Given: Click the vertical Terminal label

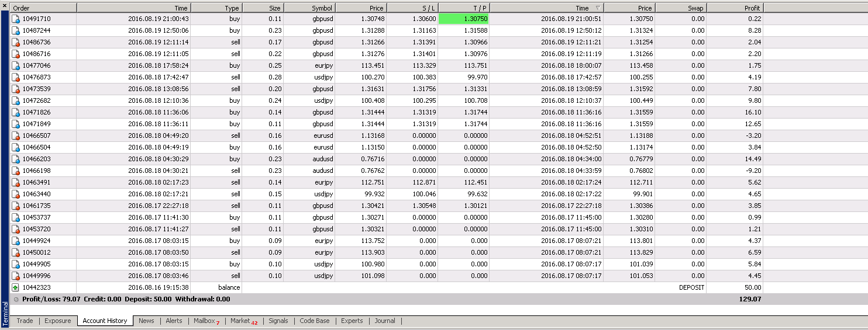Looking at the screenshot, I should pos(5,313).
